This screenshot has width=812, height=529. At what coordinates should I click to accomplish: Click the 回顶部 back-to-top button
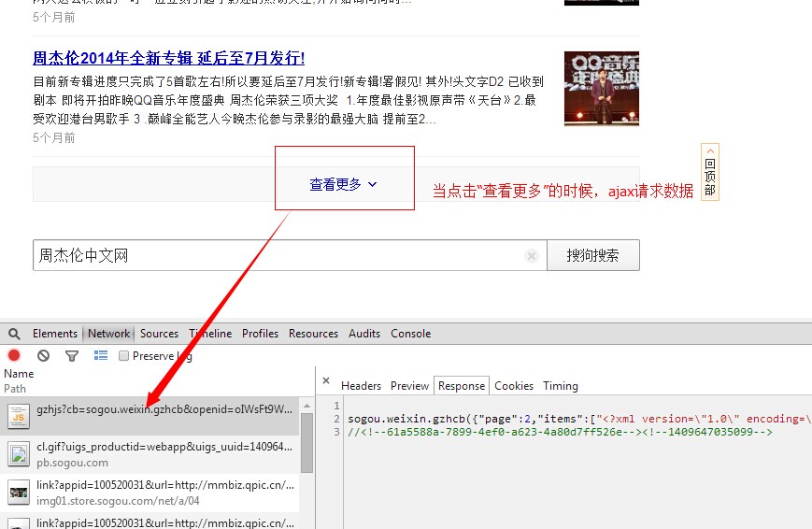pyautogui.click(x=710, y=172)
